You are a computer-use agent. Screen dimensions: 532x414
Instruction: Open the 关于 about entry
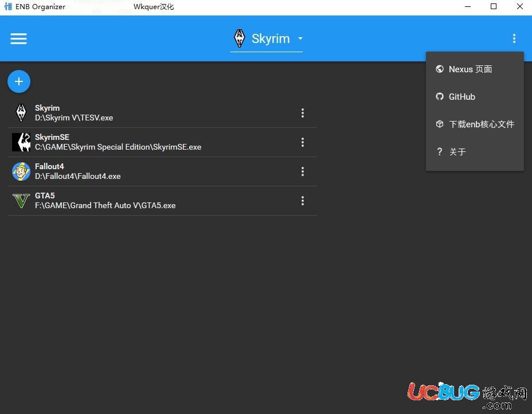click(475, 152)
